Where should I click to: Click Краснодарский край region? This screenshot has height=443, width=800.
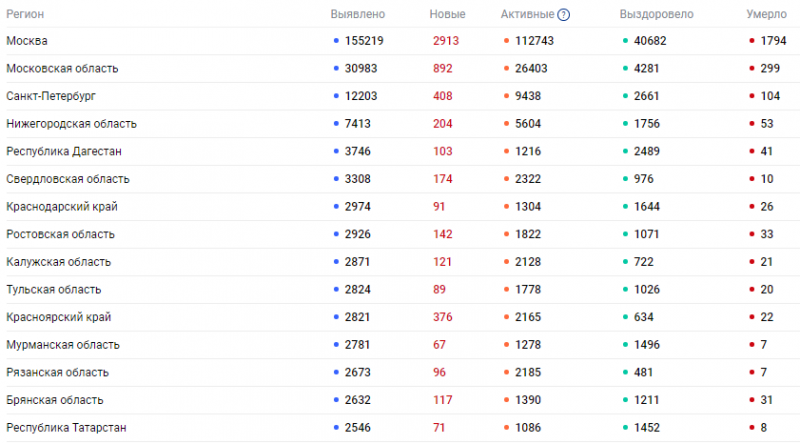[62, 207]
